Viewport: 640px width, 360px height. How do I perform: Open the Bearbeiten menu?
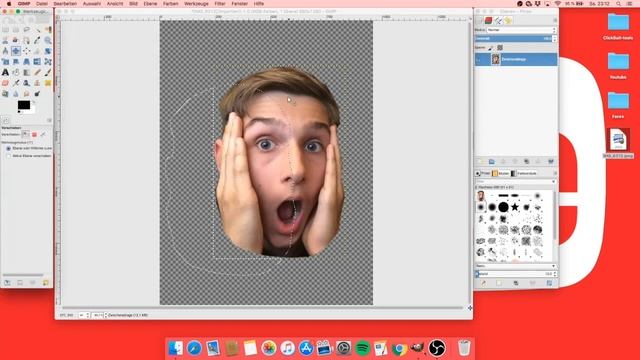coord(65,4)
